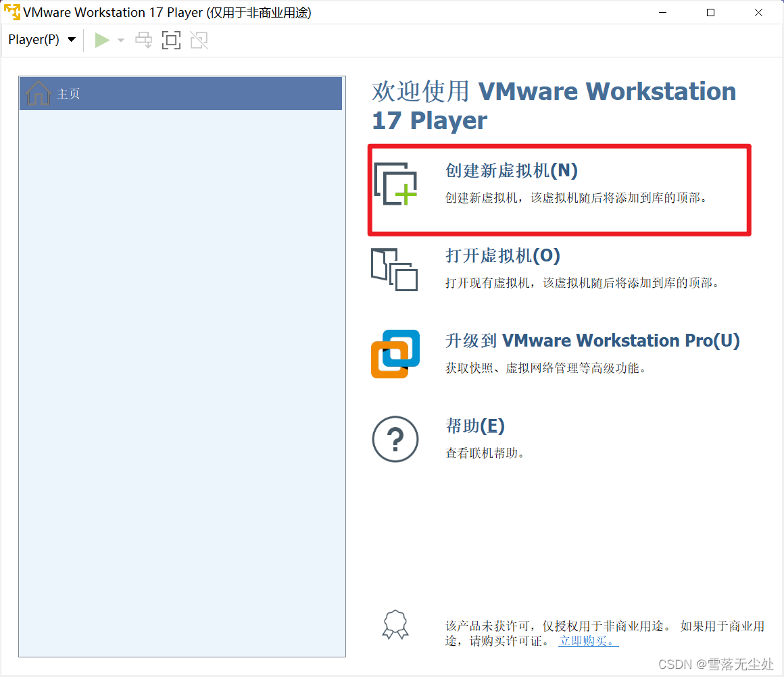
Task: Click 打开虚拟机(O) heading
Action: point(502,255)
